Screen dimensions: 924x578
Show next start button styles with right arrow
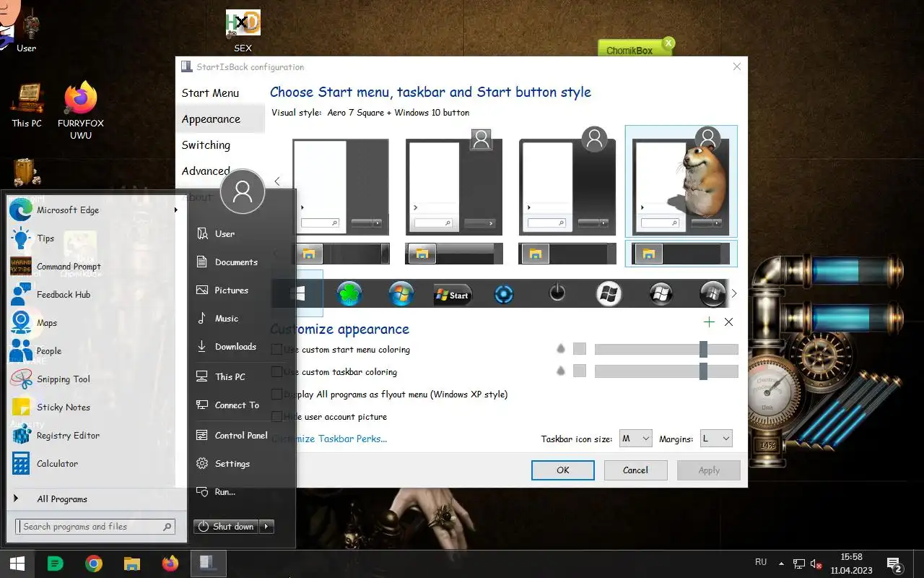[734, 293]
